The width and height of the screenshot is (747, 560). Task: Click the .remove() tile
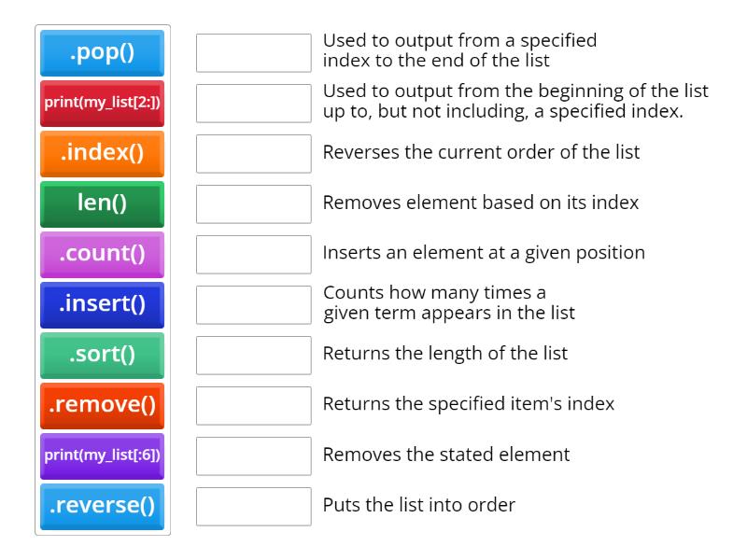click(x=102, y=406)
